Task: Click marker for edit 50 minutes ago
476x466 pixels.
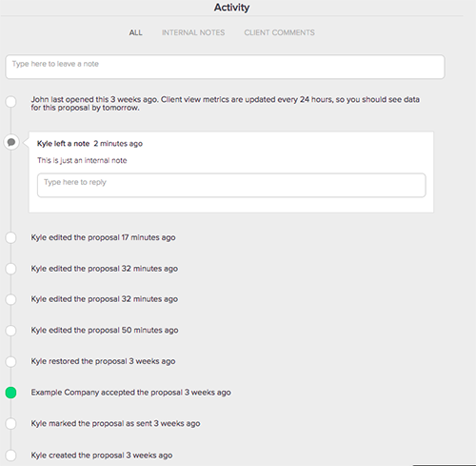Action: (10, 331)
